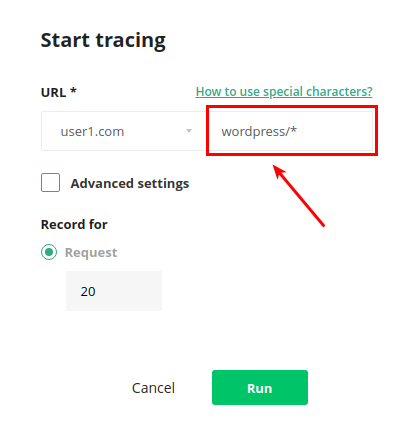Click the 'URL *' field label
413x434 pixels.
pyautogui.click(x=59, y=92)
